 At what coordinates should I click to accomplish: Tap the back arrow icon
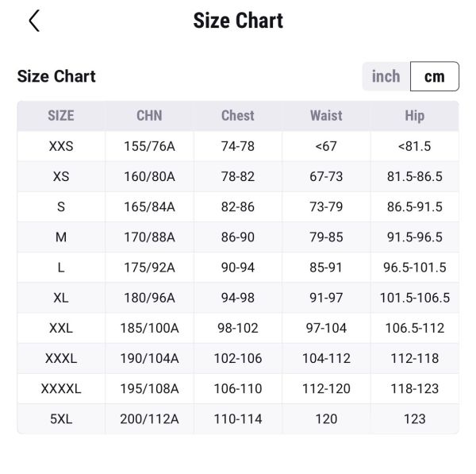point(34,21)
